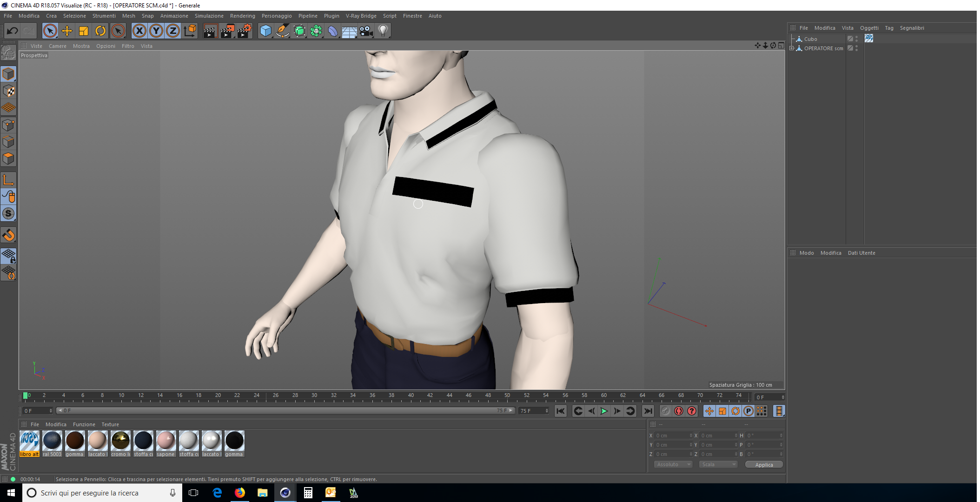
Task: Add a Cube primitive object
Action: (265, 31)
